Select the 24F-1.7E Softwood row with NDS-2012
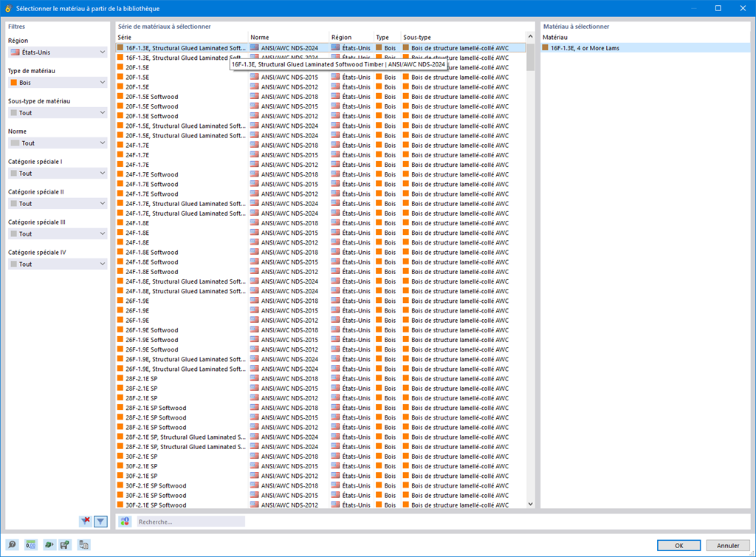This screenshot has width=756, height=557. tap(320, 194)
